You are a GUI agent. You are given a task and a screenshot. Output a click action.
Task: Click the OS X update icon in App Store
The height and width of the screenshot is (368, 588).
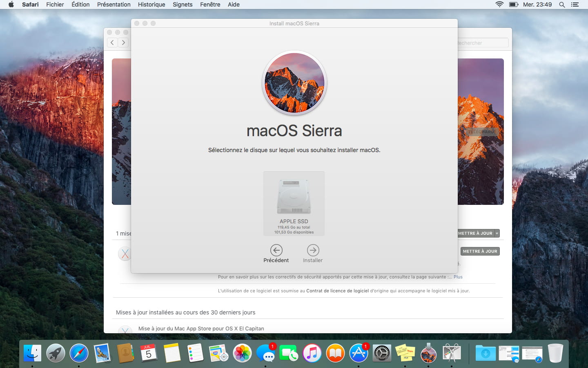pos(125,254)
